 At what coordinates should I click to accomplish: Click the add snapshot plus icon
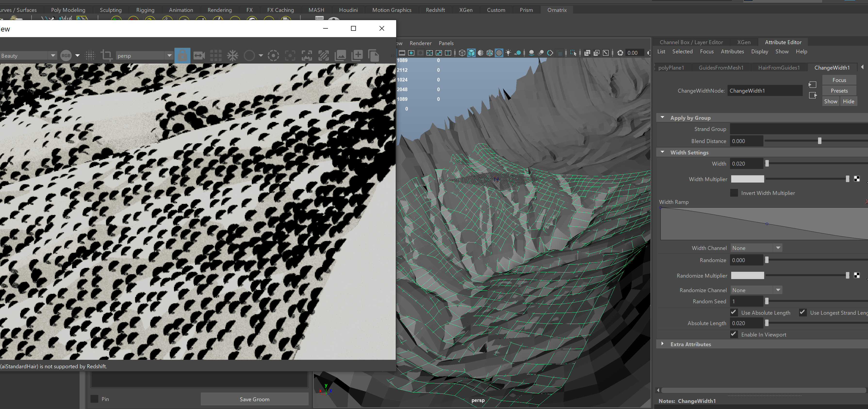click(x=357, y=56)
